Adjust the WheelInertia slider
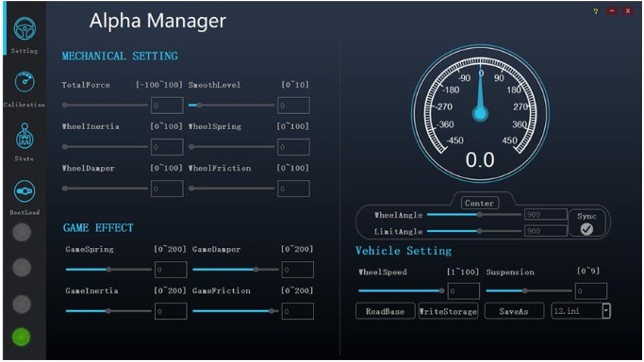The width and height of the screenshot is (644, 362). (x=105, y=146)
